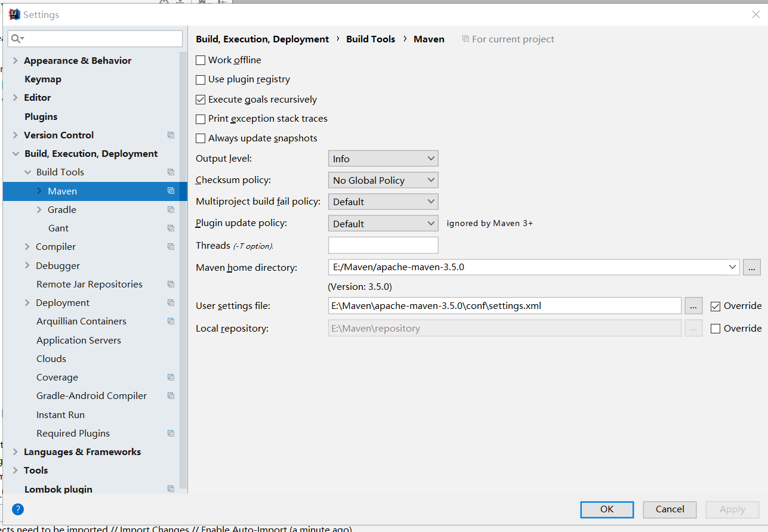This screenshot has height=532, width=768.
Task: Click the User settings file path field
Action: point(505,306)
